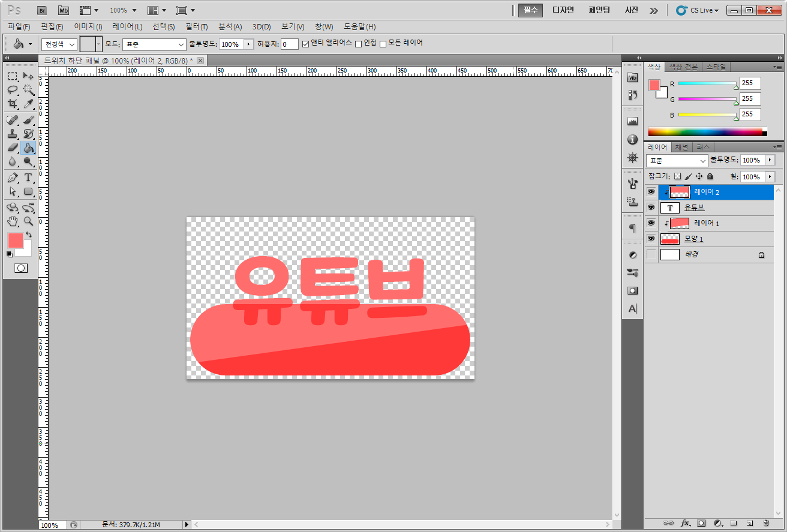Select the Brush tool

[x=28, y=120]
